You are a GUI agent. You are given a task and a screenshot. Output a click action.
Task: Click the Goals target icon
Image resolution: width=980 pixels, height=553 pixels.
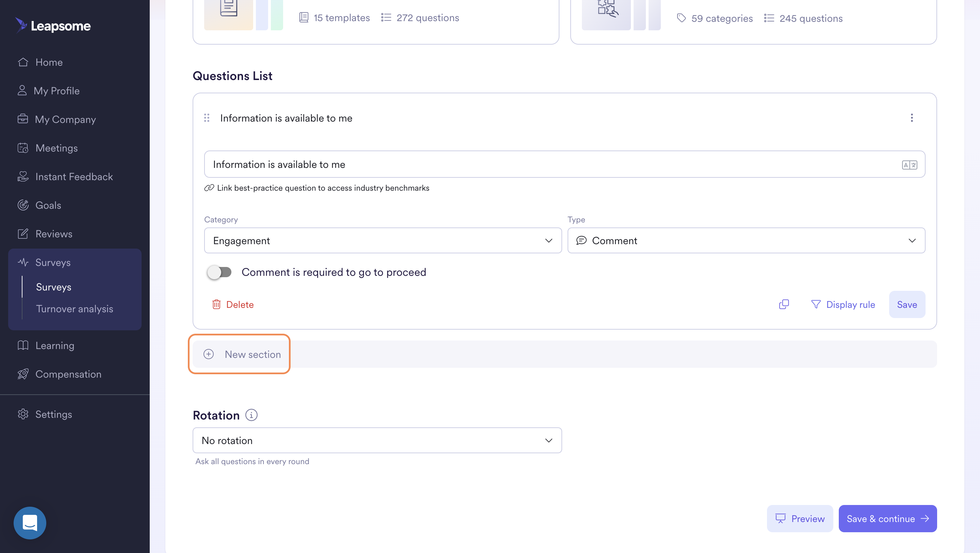pyautogui.click(x=23, y=205)
